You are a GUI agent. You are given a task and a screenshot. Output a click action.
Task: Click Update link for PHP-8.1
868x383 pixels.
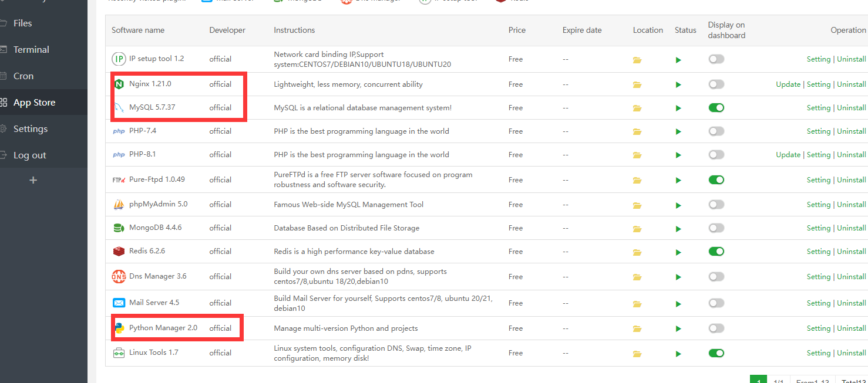point(788,155)
